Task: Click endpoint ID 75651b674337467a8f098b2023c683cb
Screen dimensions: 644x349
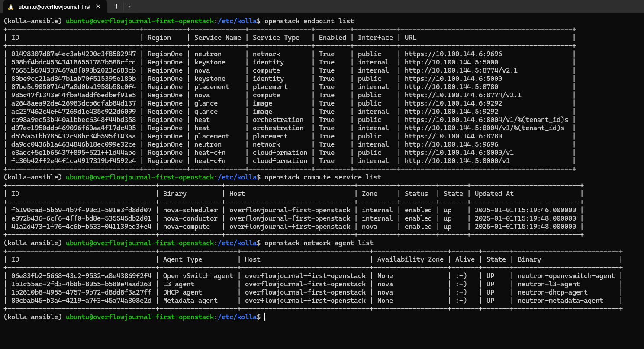Action: click(74, 70)
